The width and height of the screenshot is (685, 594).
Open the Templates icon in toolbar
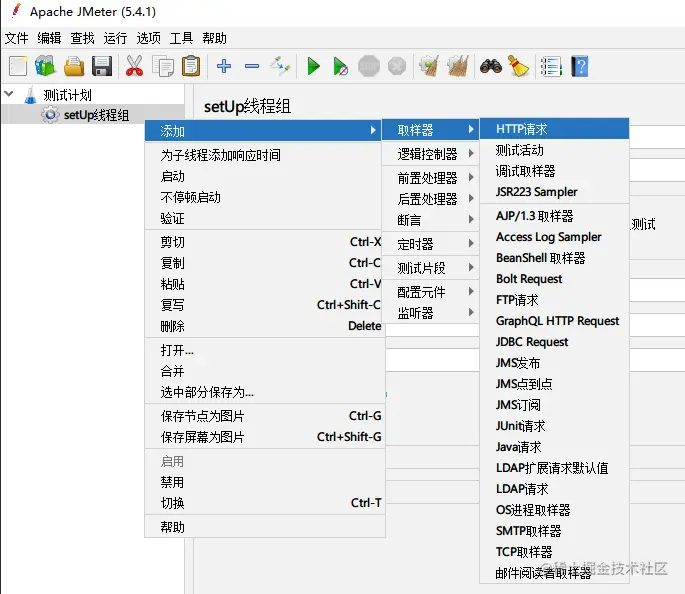coord(45,66)
